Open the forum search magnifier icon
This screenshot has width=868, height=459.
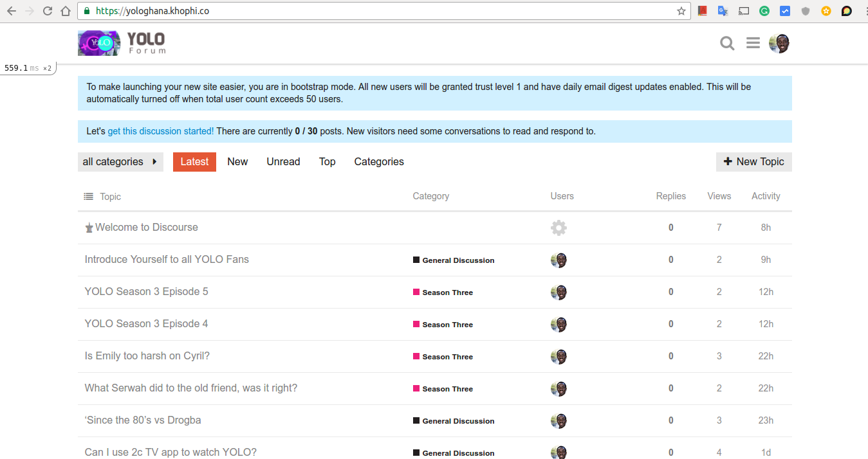(727, 44)
